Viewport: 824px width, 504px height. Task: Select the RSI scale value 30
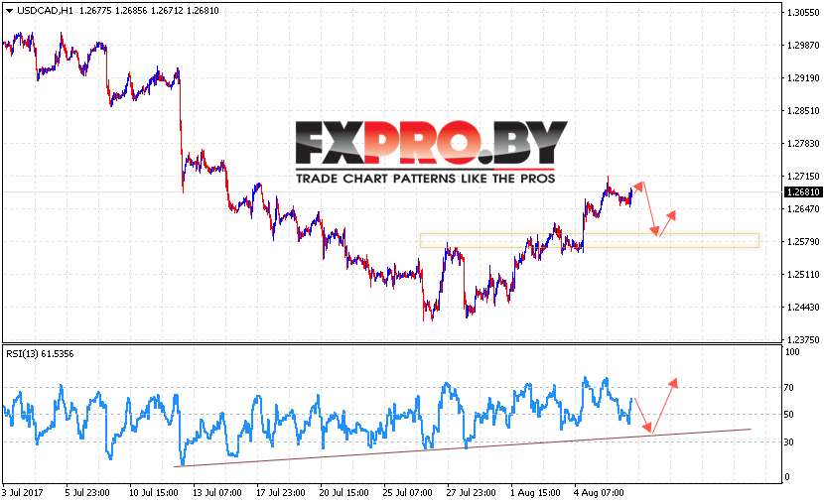pyautogui.click(x=789, y=442)
